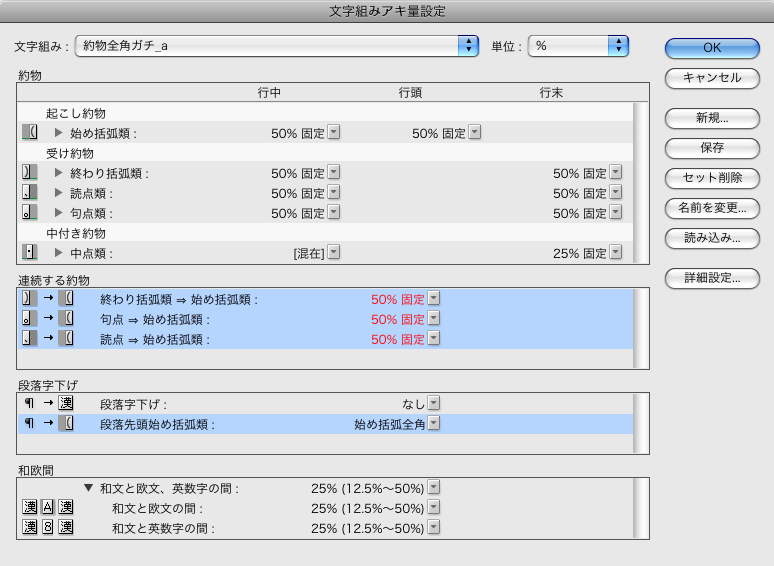
Task: Open the 文字組み preset dropdown
Action: tap(276, 46)
